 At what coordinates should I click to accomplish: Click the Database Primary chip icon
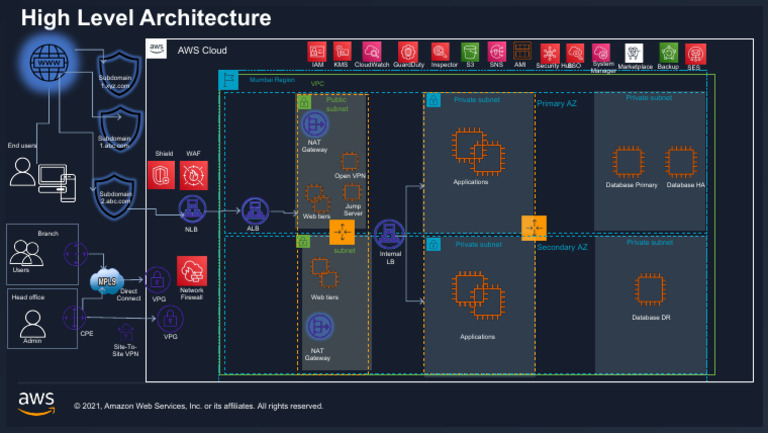coord(630,161)
